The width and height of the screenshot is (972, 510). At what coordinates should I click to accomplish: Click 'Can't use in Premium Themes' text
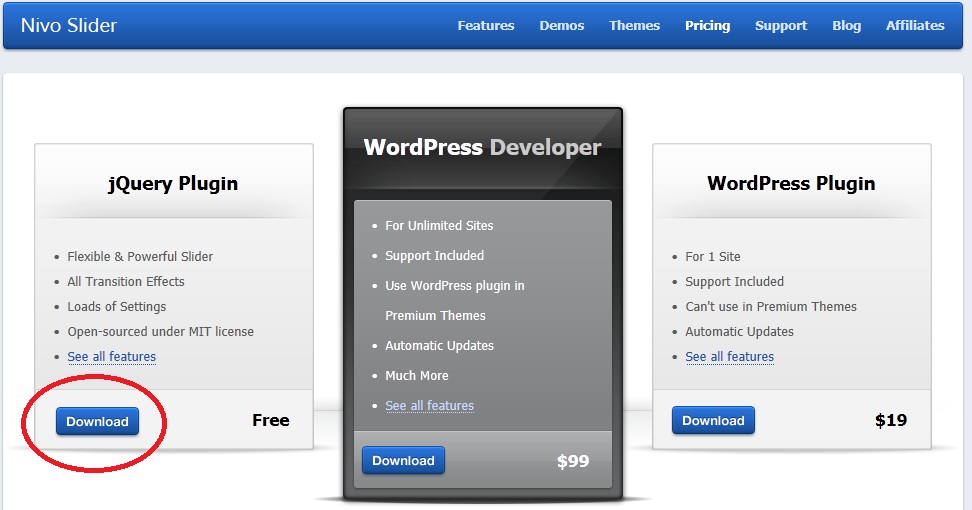[771, 307]
